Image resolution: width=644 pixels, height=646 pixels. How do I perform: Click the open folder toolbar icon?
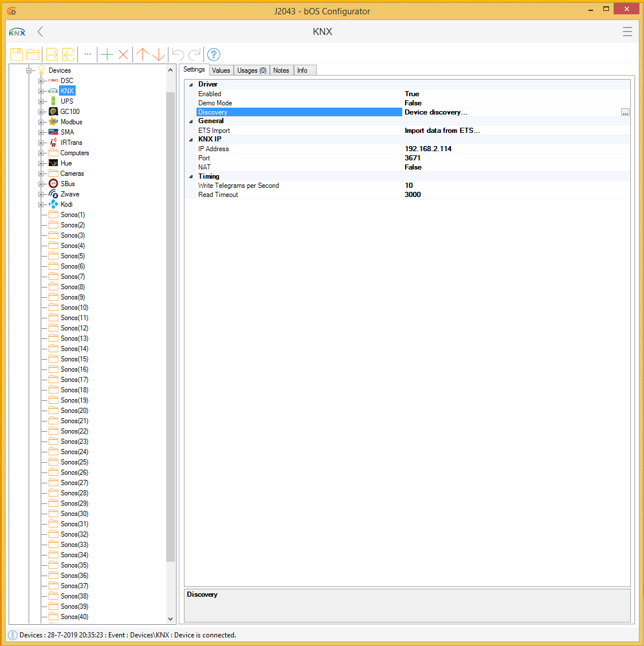[x=33, y=54]
